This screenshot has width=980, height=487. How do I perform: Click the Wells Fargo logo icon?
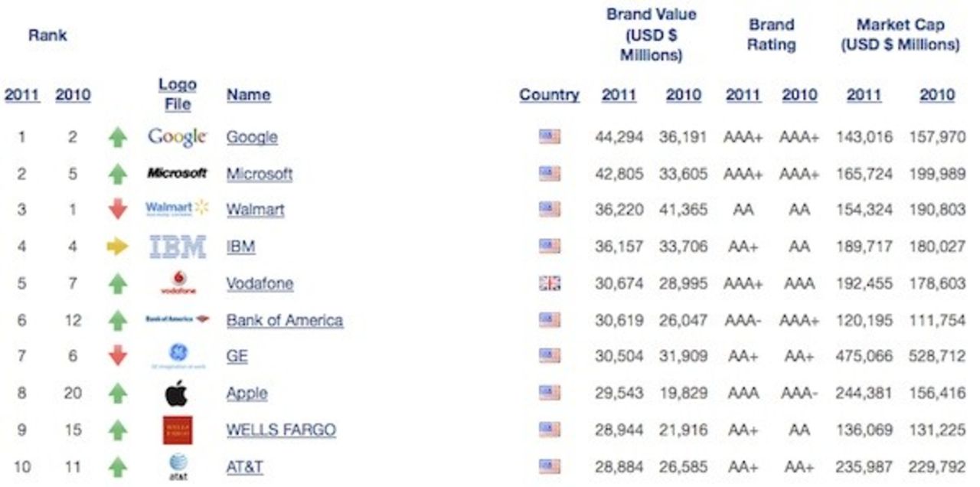click(178, 430)
